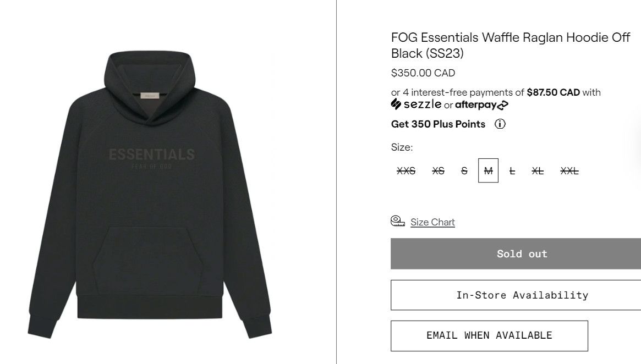
Task: Select size XL
Action: 538,171
